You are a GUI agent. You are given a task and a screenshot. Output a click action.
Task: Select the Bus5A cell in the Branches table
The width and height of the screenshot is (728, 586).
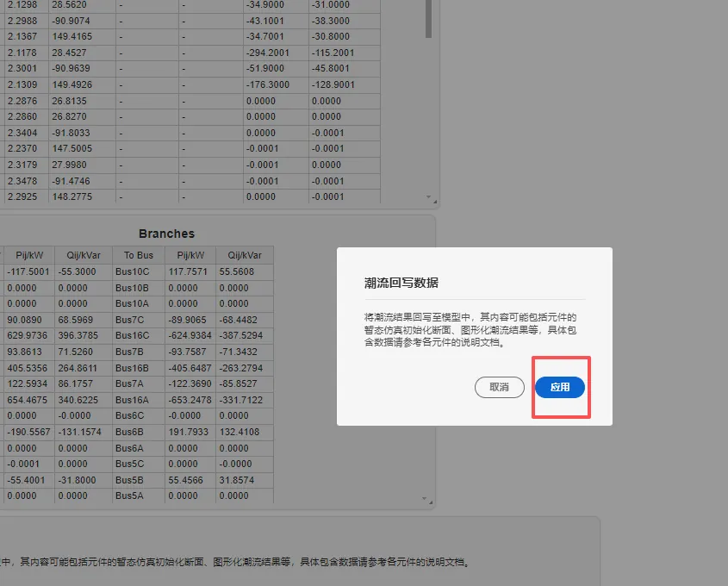(x=131, y=496)
